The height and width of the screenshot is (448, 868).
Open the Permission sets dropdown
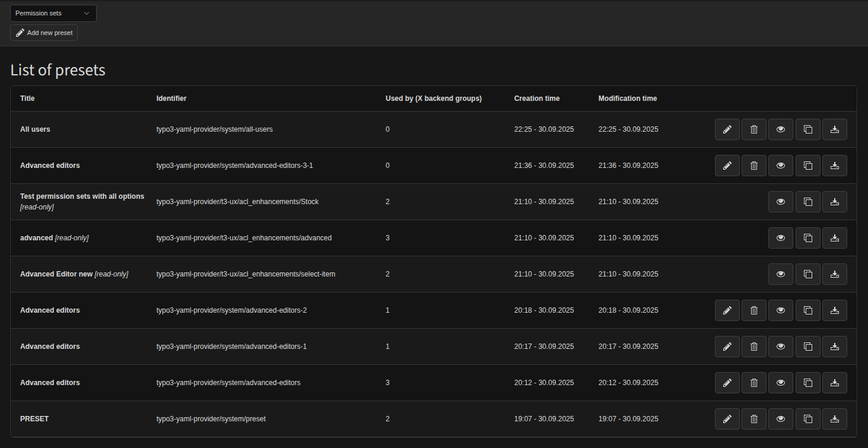pos(53,13)
